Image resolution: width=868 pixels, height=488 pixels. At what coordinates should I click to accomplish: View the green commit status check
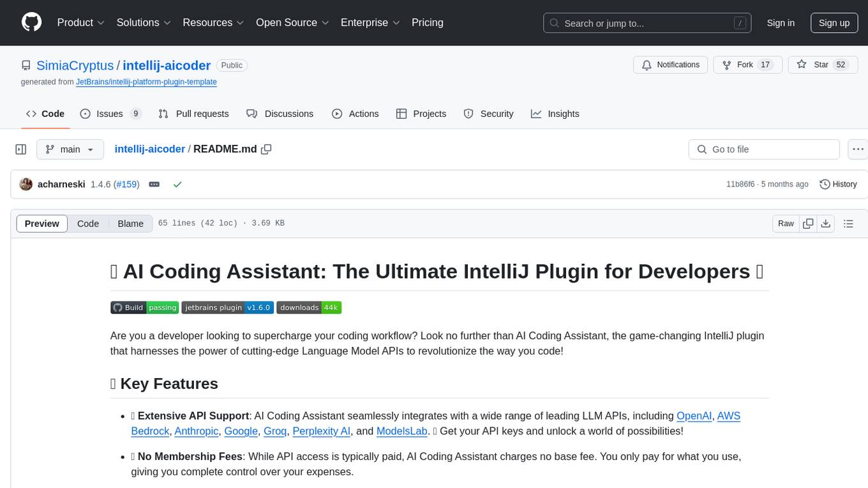177,184
